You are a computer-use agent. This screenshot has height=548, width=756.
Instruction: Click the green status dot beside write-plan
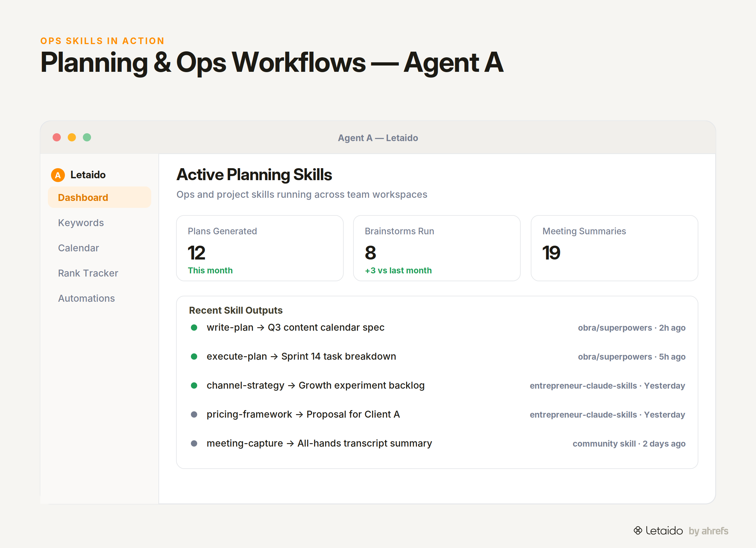194,327
